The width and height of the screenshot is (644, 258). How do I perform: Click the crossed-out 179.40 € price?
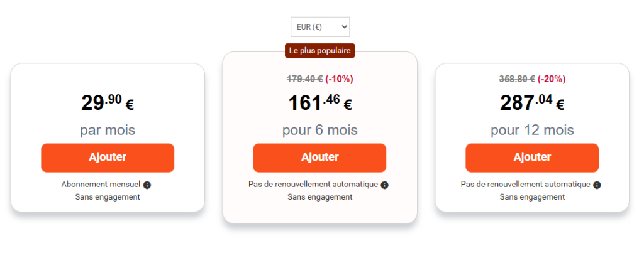[304, 79]
